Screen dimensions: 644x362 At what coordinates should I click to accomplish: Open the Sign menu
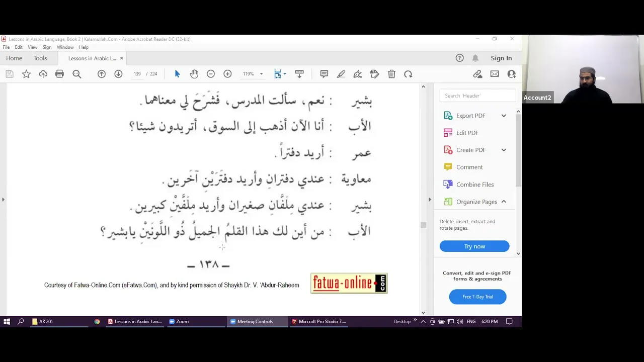(47, 47)
